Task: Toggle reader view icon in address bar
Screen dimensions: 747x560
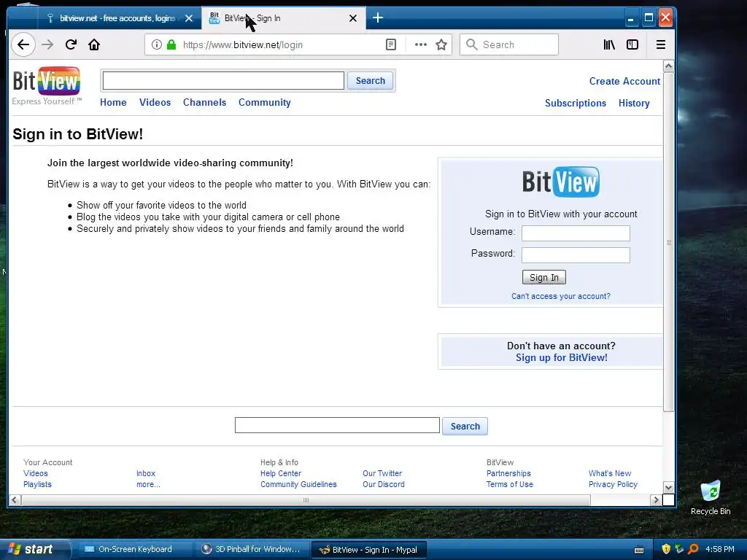Action: point(391,44)
